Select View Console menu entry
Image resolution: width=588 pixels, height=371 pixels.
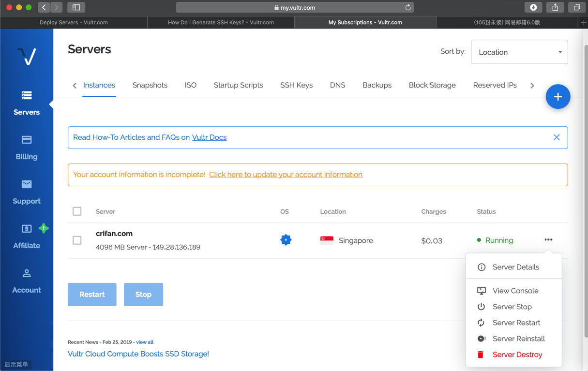pyautogui.click(x=514, y=291)
